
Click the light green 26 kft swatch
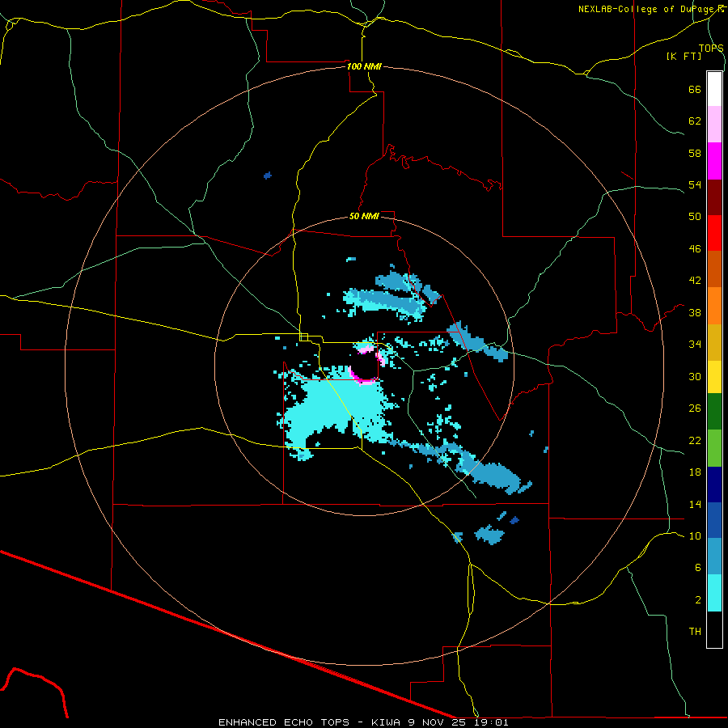[714, 448]
